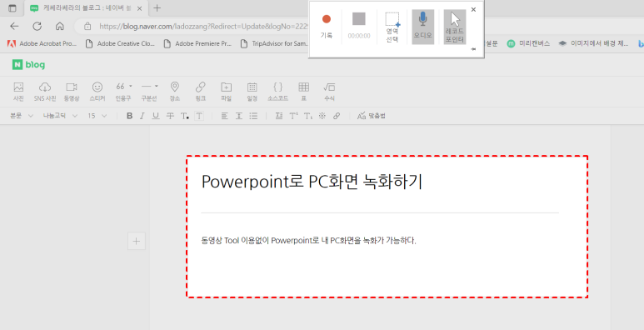Open the text alignment option
This screenshot has height=330, width=644.
224,116
